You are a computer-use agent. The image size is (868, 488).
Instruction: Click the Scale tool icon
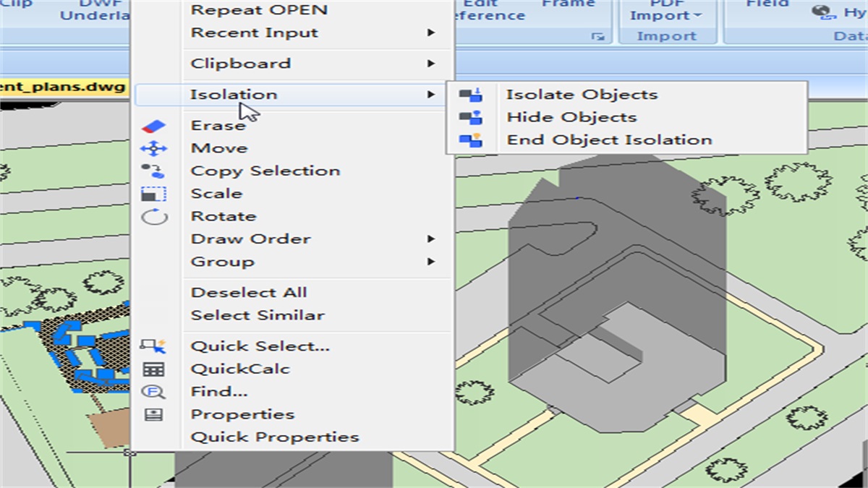click(x=153, y=193)
